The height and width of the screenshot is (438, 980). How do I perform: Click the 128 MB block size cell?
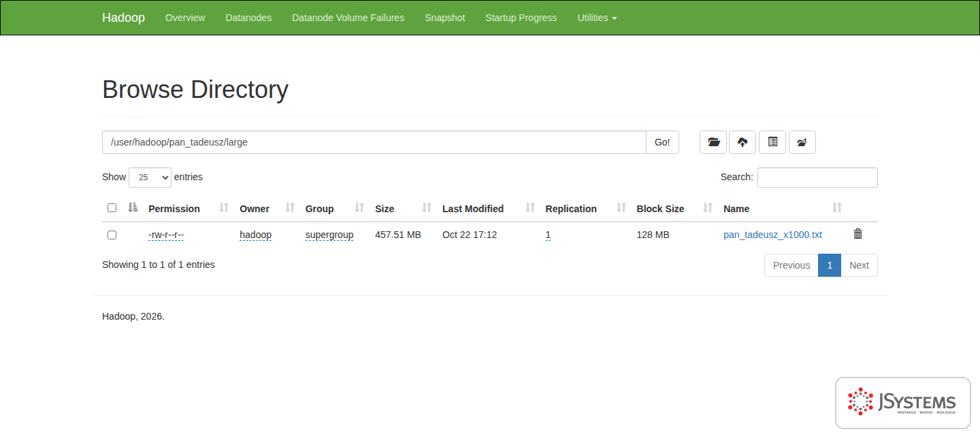pyautogui.click(x=653, y=235)
